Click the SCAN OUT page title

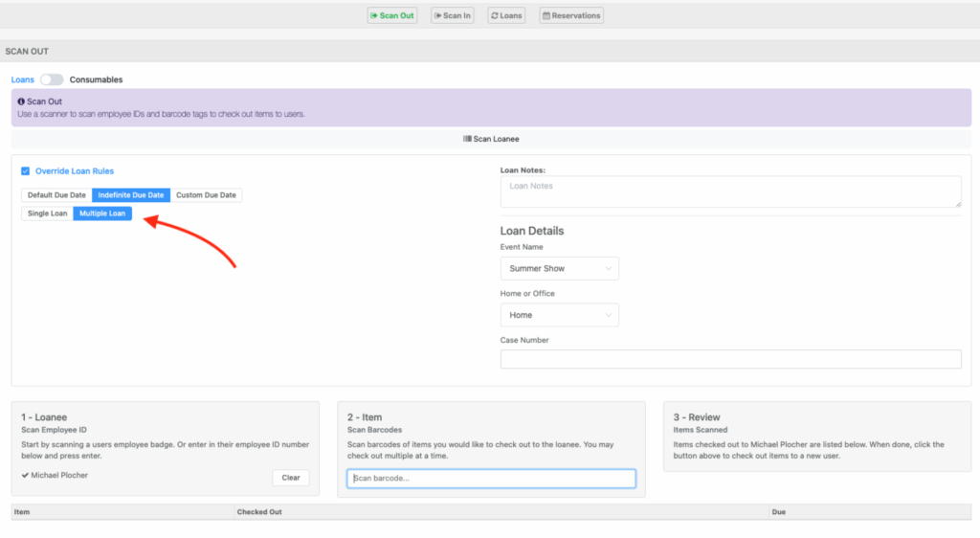pyautogui.click(x=27, y=52)
